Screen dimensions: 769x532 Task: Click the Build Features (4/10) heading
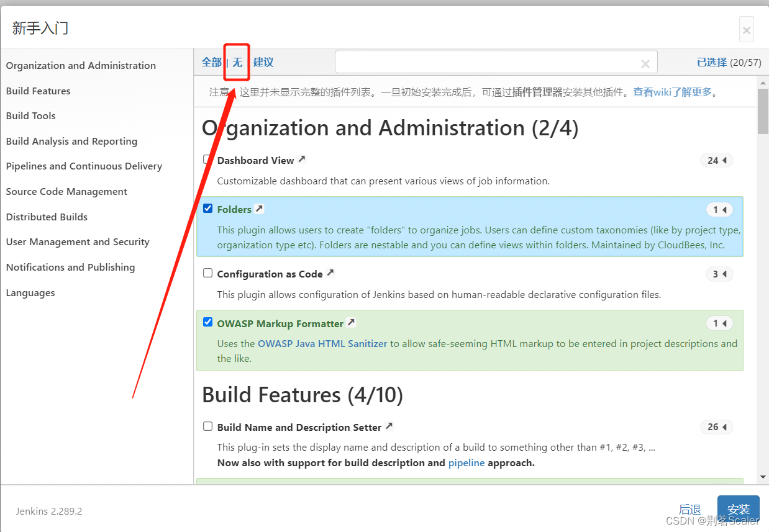coord(303,395)
